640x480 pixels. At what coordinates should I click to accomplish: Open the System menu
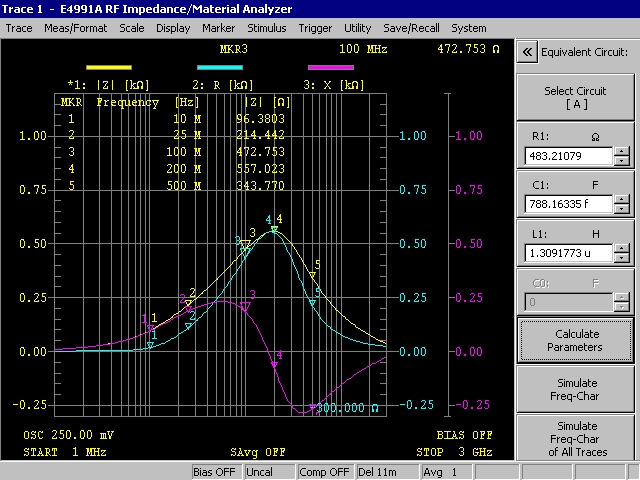469,28
